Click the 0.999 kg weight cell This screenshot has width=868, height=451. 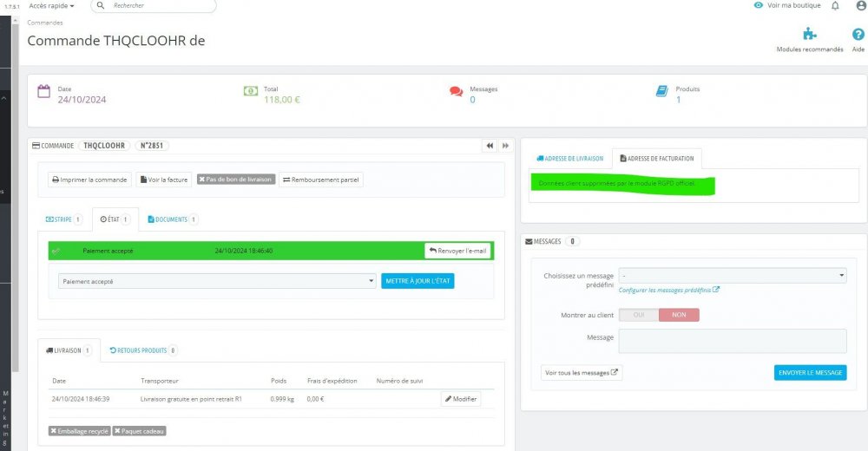[x=282, y=399]
